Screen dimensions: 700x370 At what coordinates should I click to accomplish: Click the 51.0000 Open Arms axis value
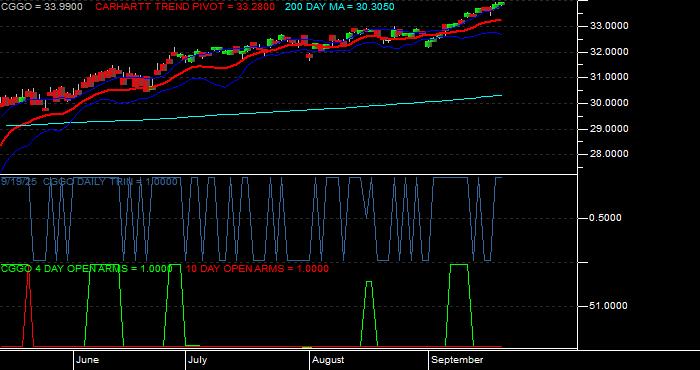pyautogui.click(x=609, y=306)
